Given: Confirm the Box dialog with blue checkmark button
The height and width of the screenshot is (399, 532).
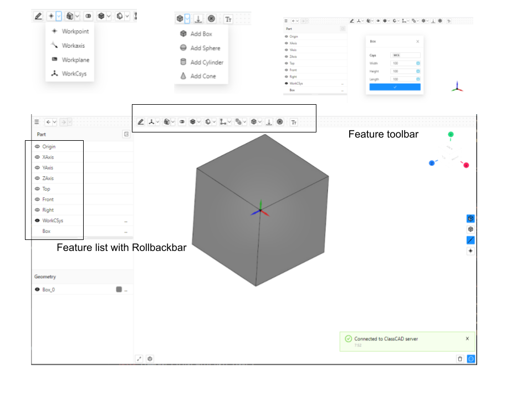Looking at the screenshot, I should point(395,87).
